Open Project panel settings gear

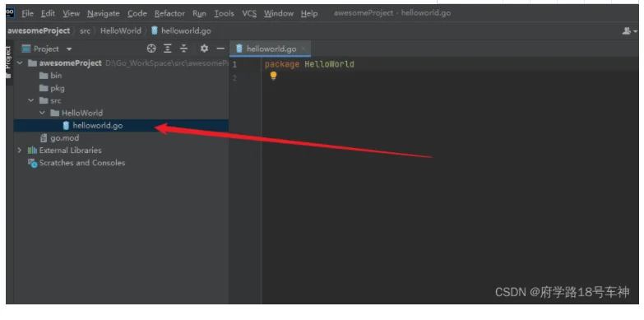click(x=204, y=49)
